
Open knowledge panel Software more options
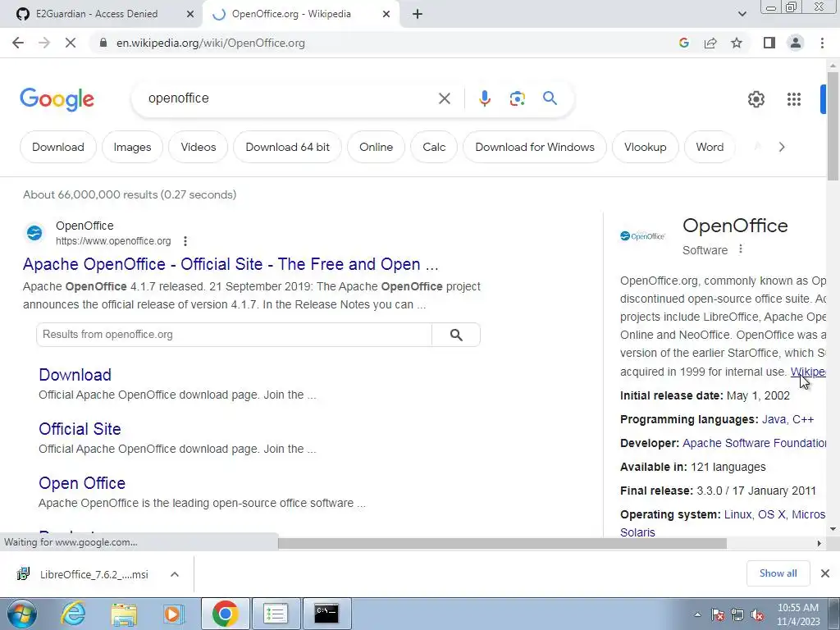pyautogui.click(x=741, y=249)
